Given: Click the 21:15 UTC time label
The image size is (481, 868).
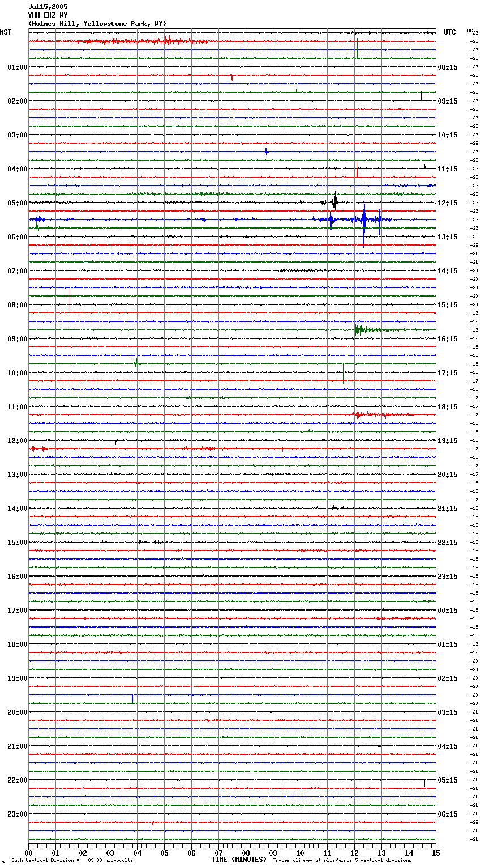Looking at the screenshot, I should click(448, 509).
